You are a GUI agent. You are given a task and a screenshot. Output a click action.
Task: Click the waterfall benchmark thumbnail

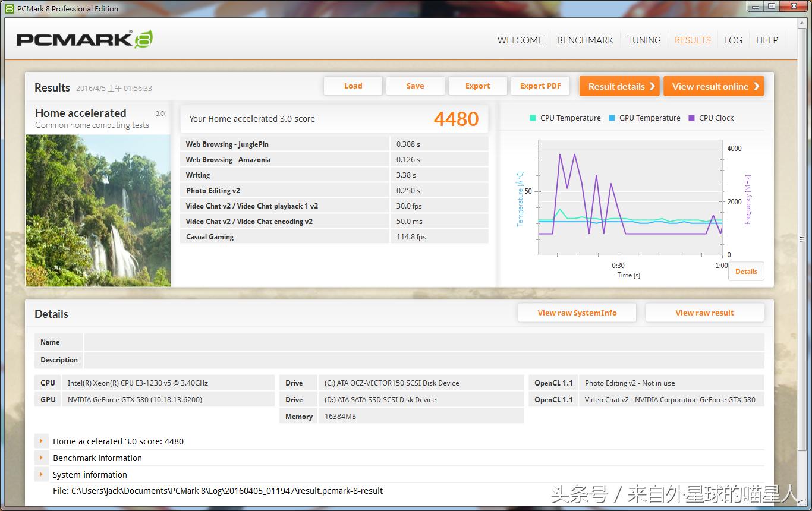pyautogui.click(x=98, y=210)
